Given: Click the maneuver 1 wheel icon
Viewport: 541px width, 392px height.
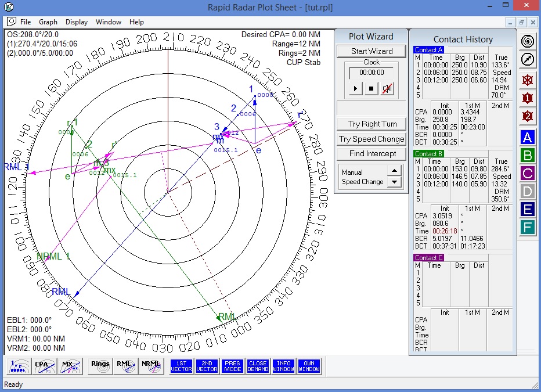Looking at the screenshot, I should (x=527, y=98).
